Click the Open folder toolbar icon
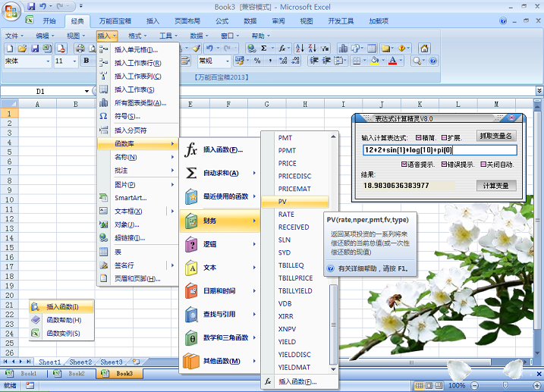544x392 pixels. pos(23,49)
